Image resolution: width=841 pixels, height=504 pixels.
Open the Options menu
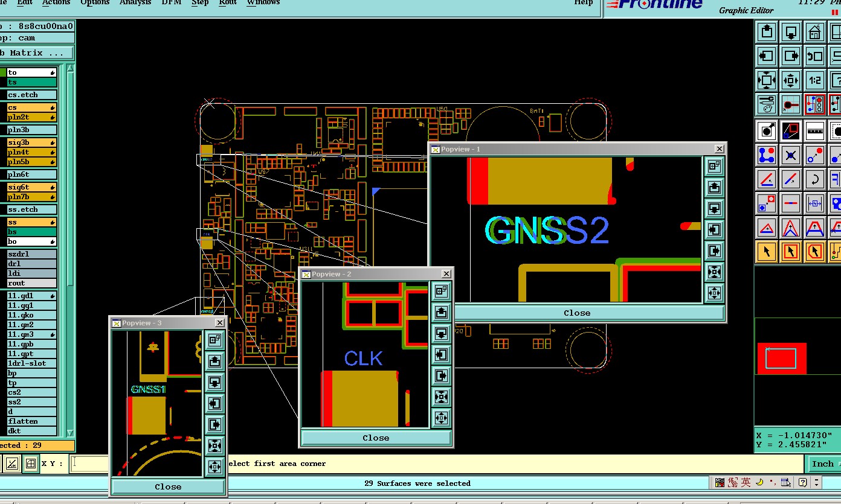click(95, 2)
